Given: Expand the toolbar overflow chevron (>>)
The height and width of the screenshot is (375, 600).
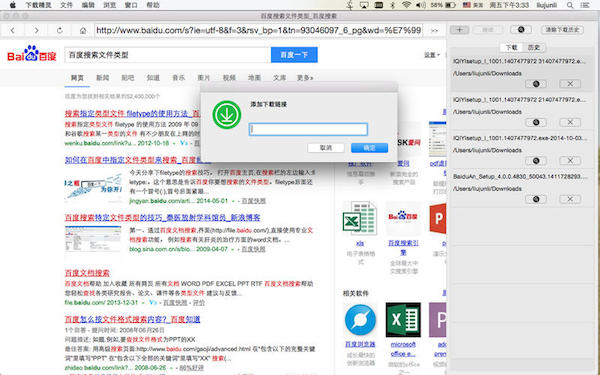Looking at the screenshot, I should pos(434,30).
